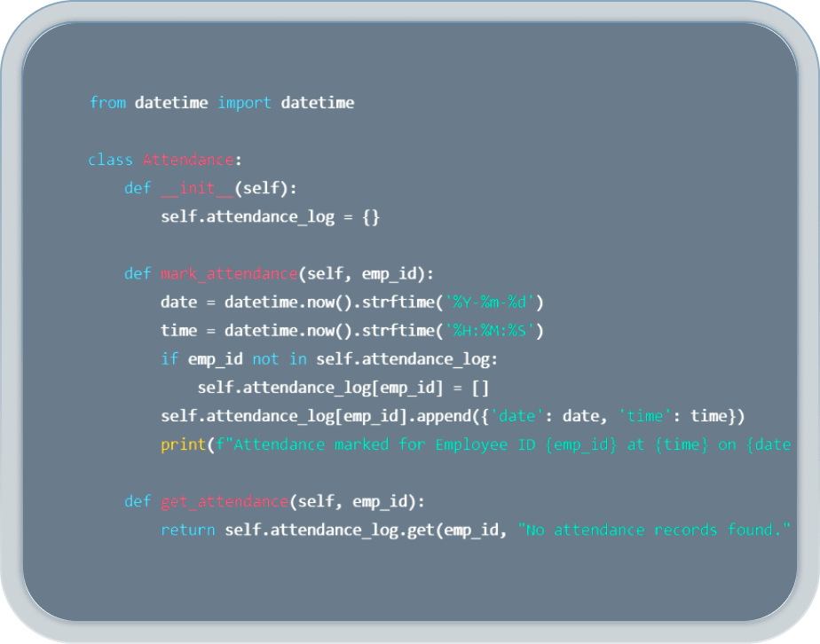Click the 'import' keyword in the first line
The height and width of the screenshot is (644, 820).
click(x=244, y=103)
